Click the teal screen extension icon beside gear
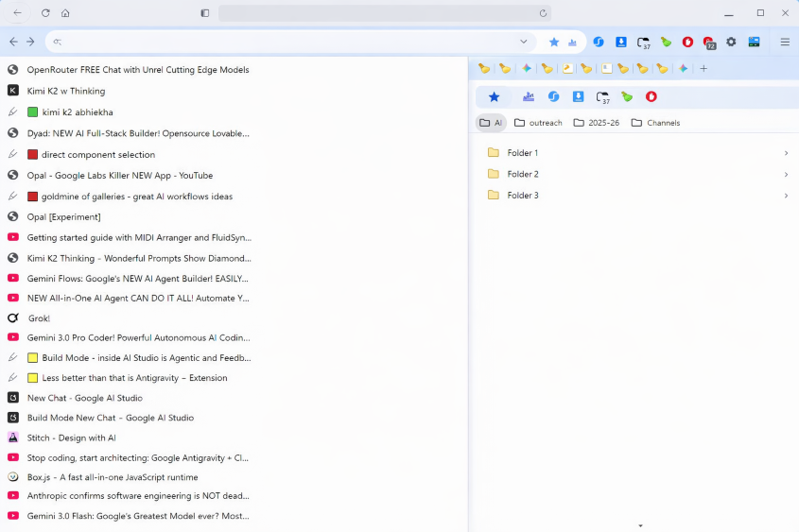 click(x=754, y=42)
